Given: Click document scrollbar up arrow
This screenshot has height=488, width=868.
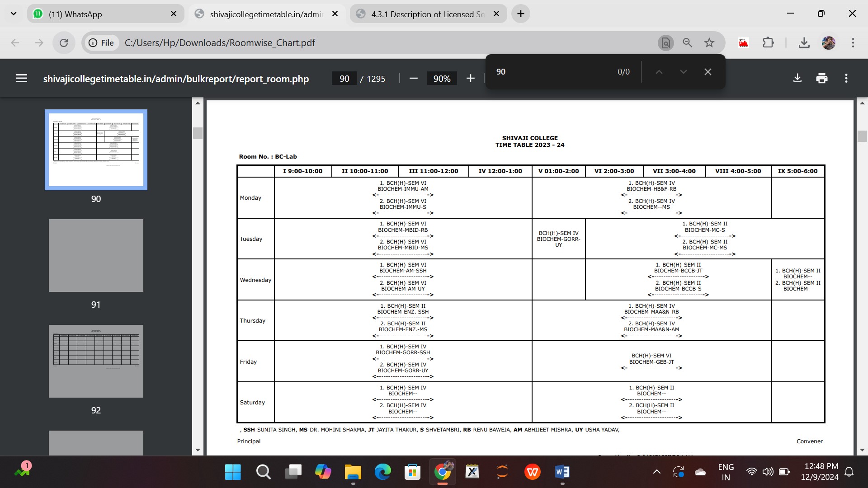Looking at the screenshot, I should (862, 103).
